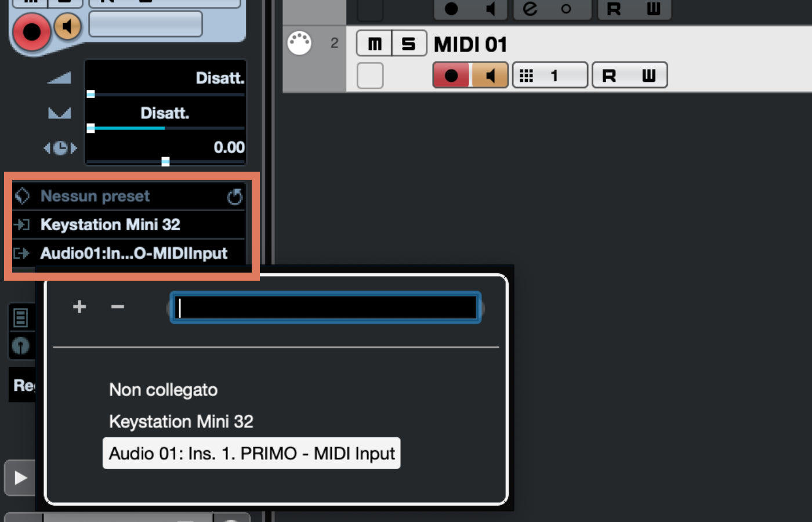This screenshot has height=522, width=812.
Task: Click the add plus icon in popup
Action: point(79,306)
